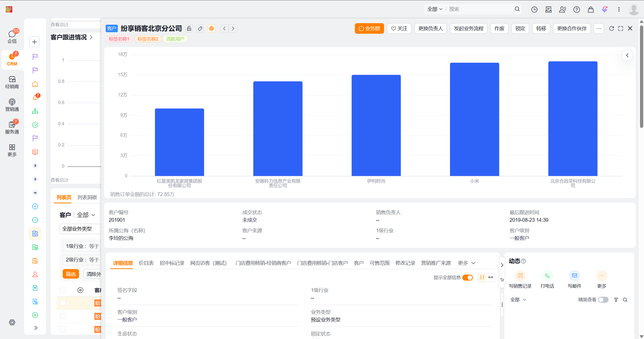
Task: Click the lock icon beside customer name
Action: pos(189,28)
